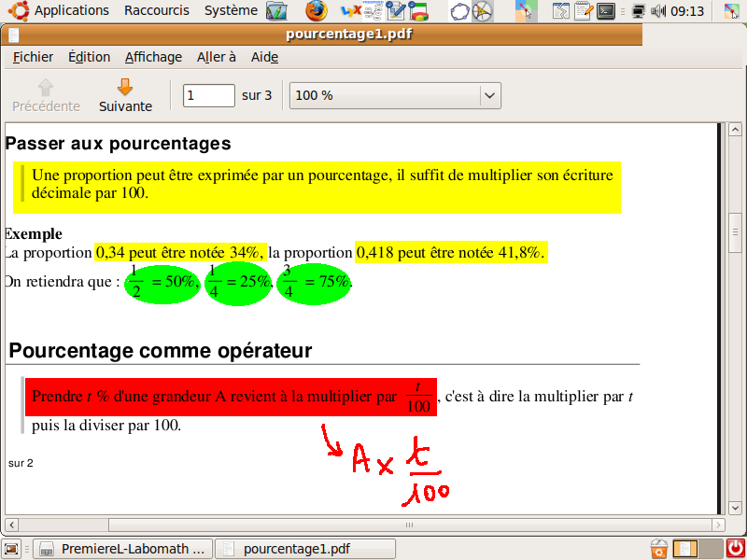Switch to the second workspace in pager
Viewport: 747px width, 560px height.
pyautogui.click(x=712, y=549)
